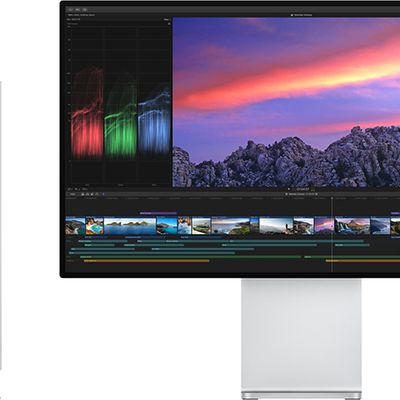This screenshot has height=400, width=400.
Task: Click the append clip edit icon
Action: tap(92, 194)
